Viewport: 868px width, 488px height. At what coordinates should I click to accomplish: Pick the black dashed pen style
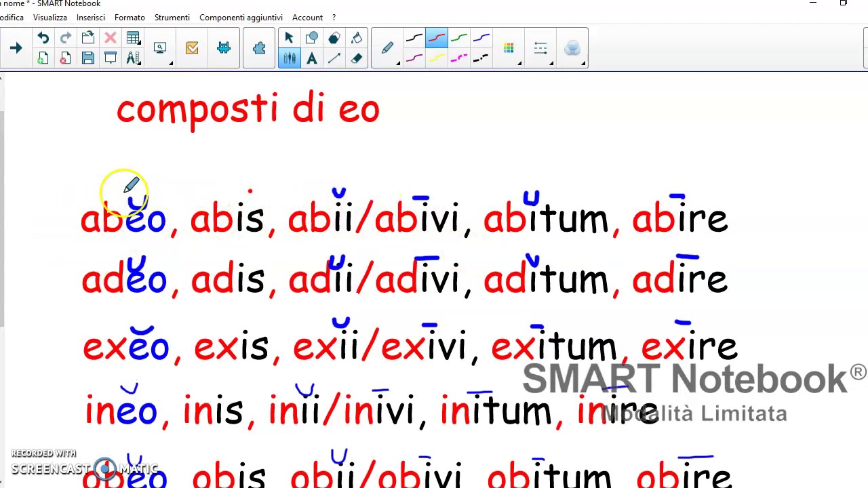(481, 58)
